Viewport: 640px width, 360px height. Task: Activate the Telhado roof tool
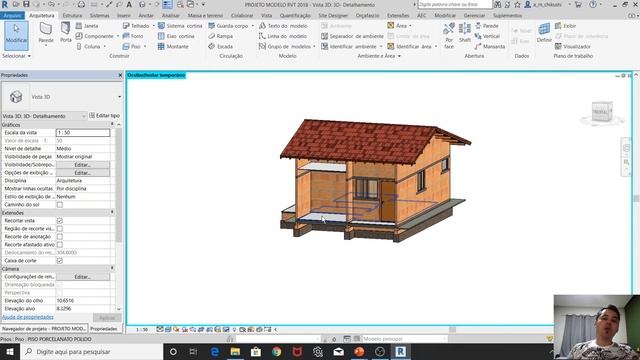tap(136, 26)
